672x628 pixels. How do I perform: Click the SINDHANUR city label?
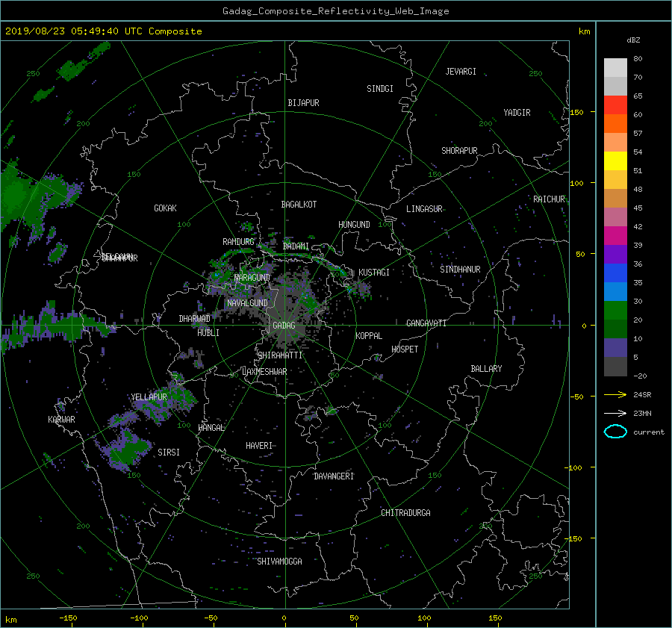point(460,270)
